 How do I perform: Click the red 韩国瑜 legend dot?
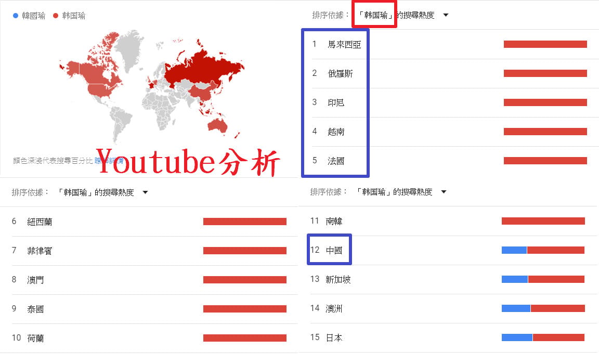56,16
